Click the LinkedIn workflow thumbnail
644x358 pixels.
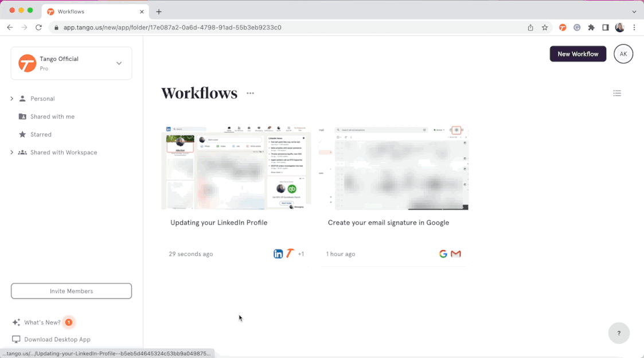[x=236, y=168]
